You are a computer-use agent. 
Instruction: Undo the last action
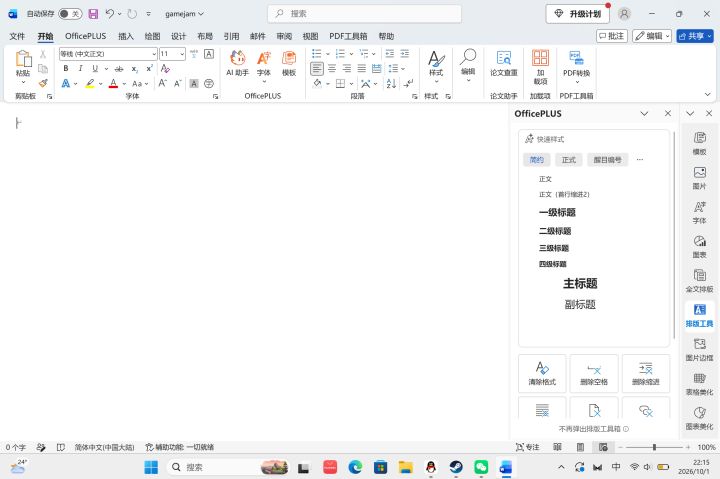point(110,14)
